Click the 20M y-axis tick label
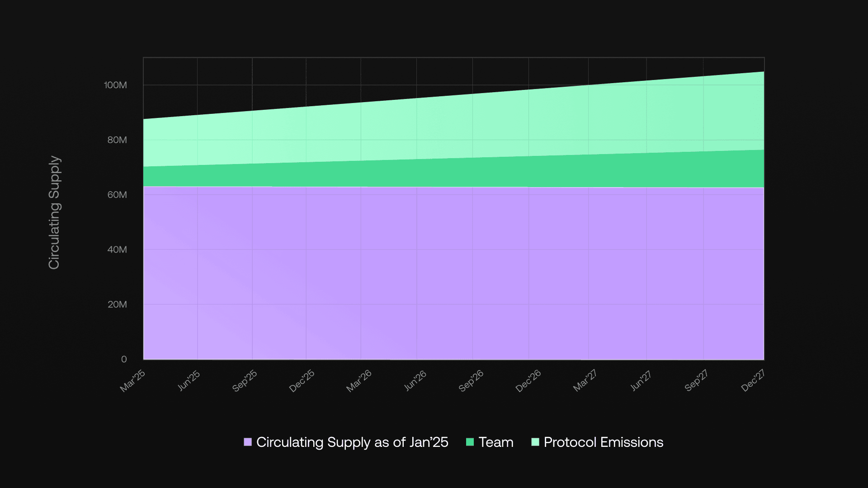The width and height of the screenshot is (868, 488). [x=117, y=305]
